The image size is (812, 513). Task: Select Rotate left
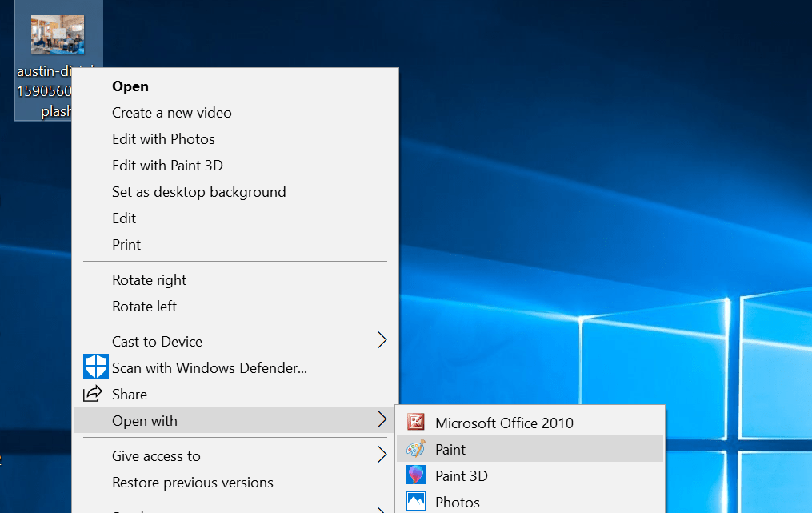(236, 307)
